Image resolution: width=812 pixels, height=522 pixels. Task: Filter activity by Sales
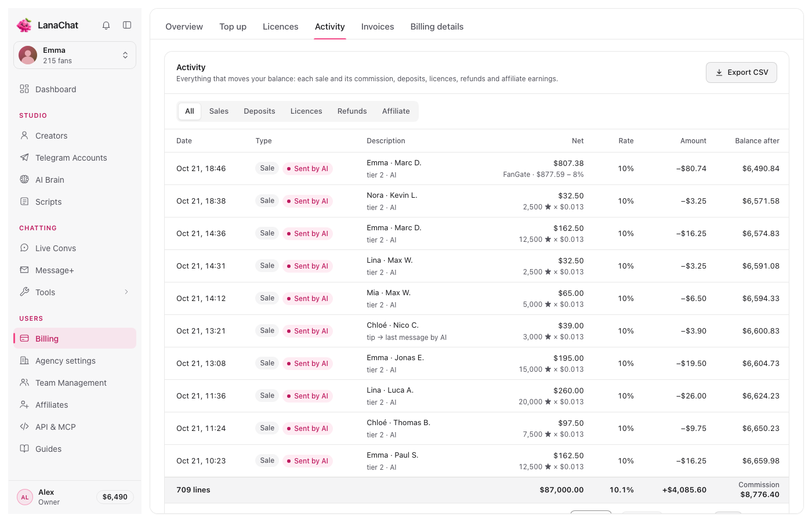point(219,111)
